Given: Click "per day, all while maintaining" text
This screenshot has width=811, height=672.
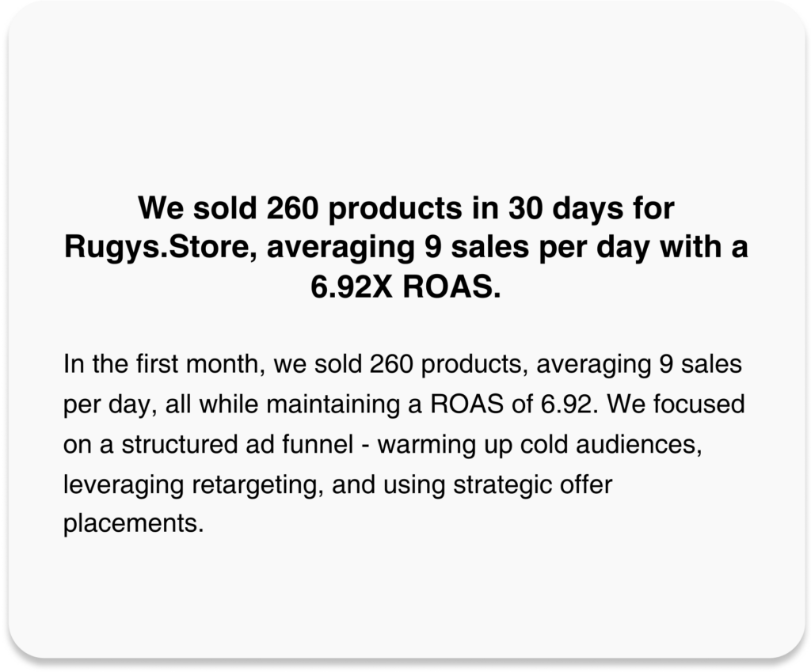Looking at the screenshot, I should 232,404.
